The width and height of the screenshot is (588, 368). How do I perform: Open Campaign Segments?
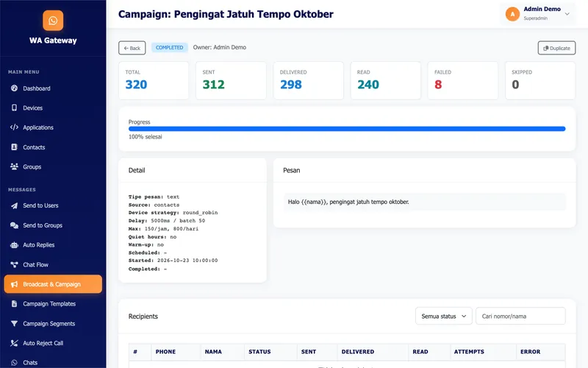53,324
